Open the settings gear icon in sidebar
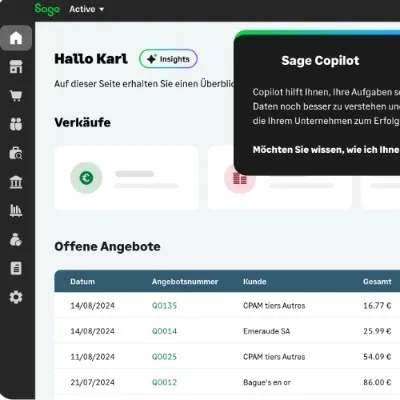Screen dimensions: 400x400 click(x=16, y=297)
